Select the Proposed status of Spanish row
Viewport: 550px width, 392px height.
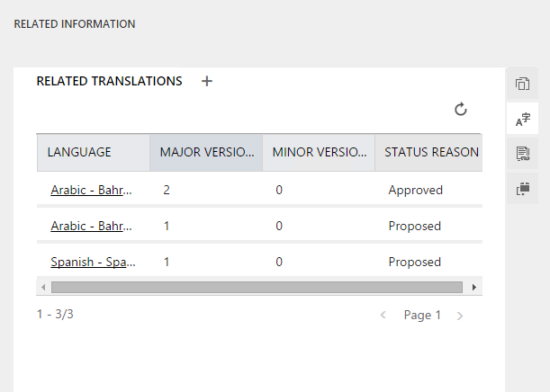[414, 263]
